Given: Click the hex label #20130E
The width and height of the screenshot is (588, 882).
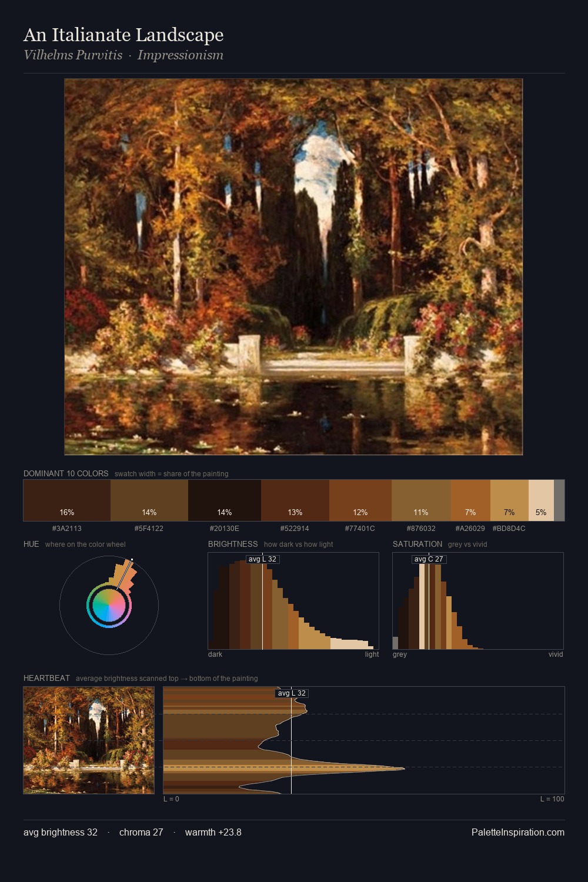Looking at the screenshot, I should tap(225, 529).
